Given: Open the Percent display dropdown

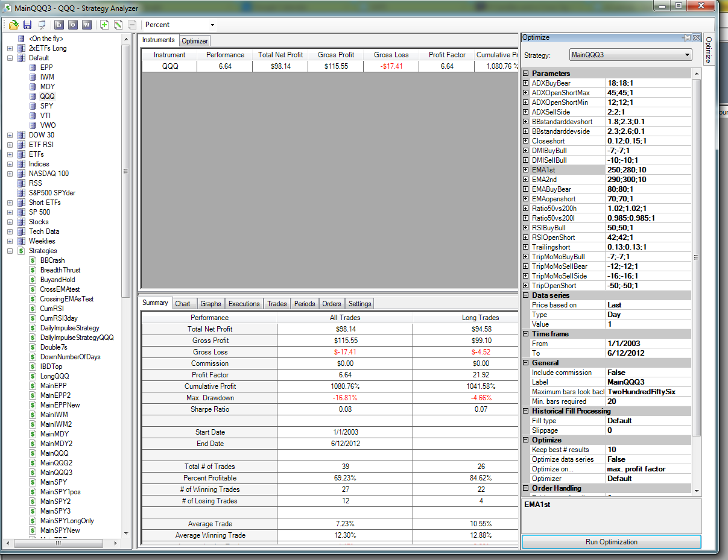Looking at the screenshot, I should click(x=212, y=25).
